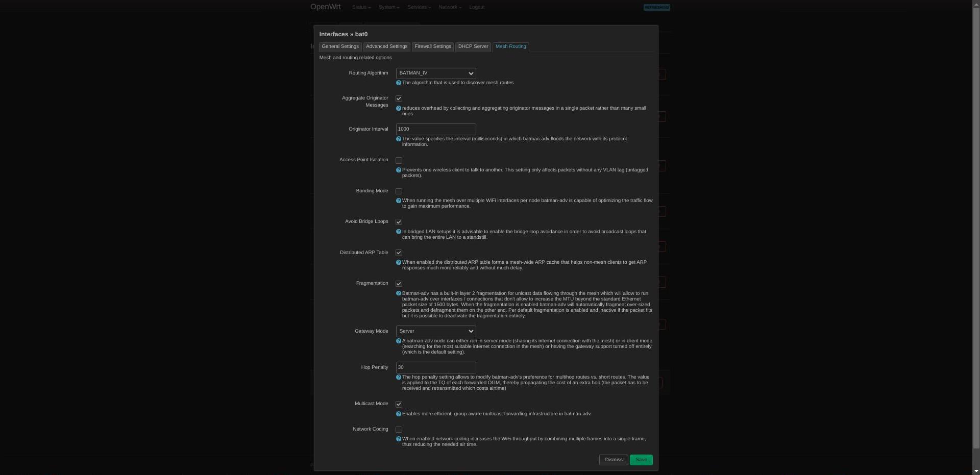Click help icon for Distributed ARP Table
This screenshot has width=980, height=475.
pyautogui.click(x=399, y=262)
